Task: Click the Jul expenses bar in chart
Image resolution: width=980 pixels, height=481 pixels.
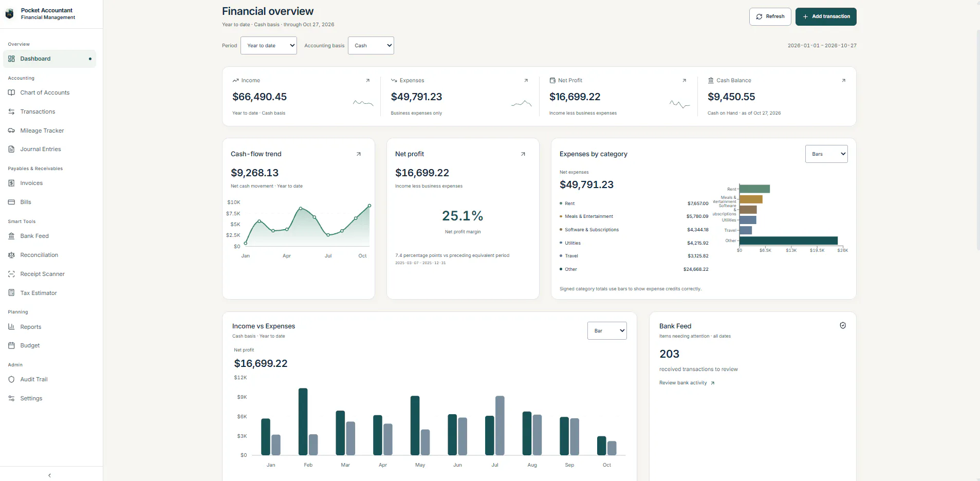Action: 500,425
